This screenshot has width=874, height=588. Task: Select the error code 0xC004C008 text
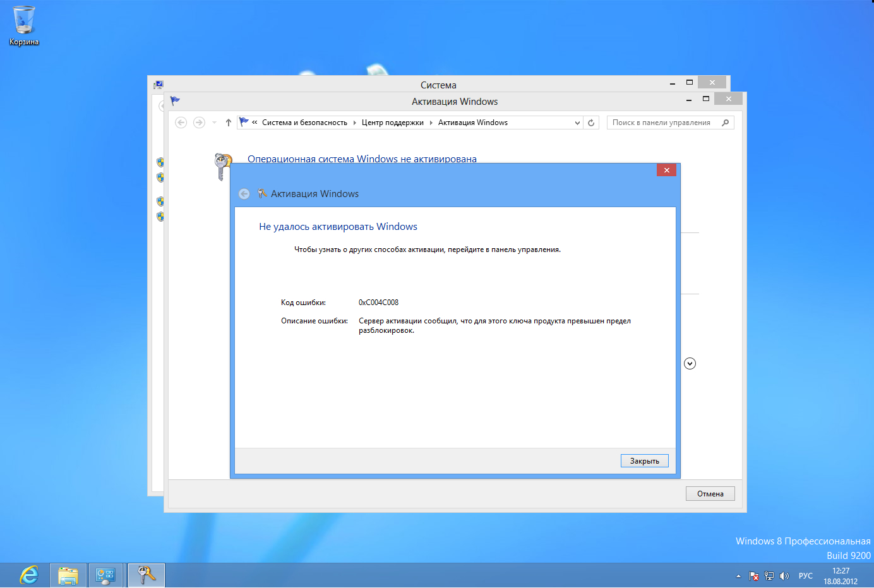[378, 303]
